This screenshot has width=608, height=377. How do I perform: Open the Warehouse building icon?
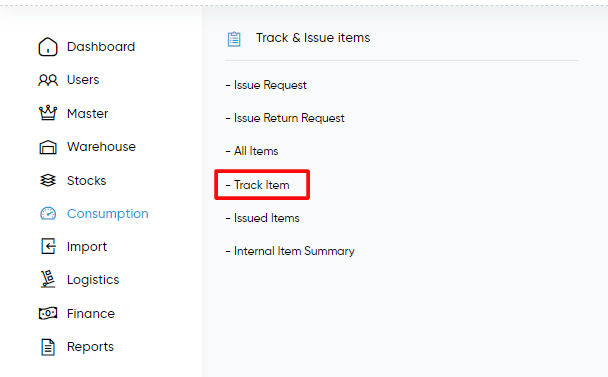48,147
